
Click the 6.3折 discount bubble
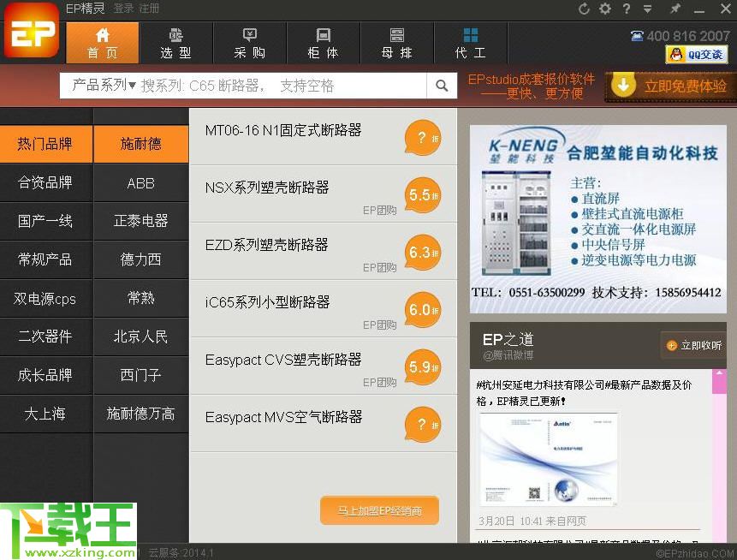point(423,253)
